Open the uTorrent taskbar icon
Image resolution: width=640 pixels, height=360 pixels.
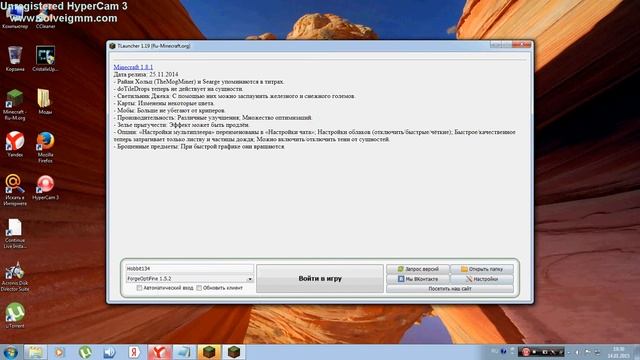[x=84, y=352]
